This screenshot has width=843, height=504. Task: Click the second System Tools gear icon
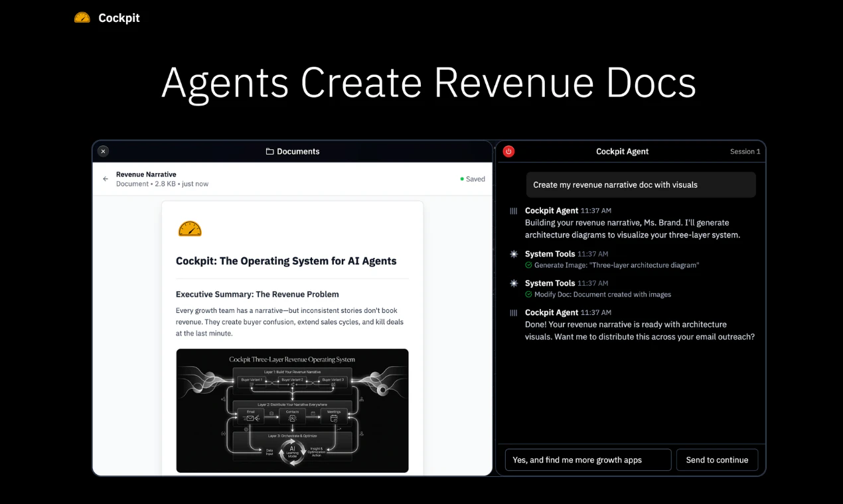[513, 283]
